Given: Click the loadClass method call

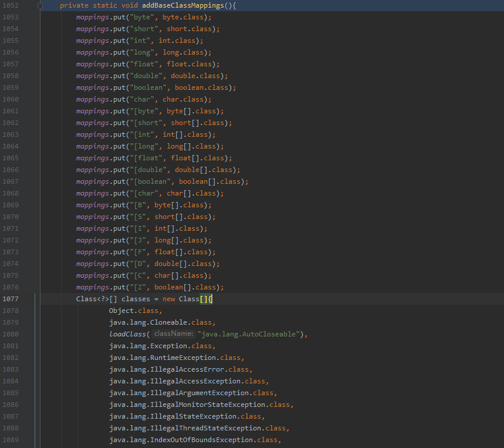Looking at the screenshot, I should point(127,334).
